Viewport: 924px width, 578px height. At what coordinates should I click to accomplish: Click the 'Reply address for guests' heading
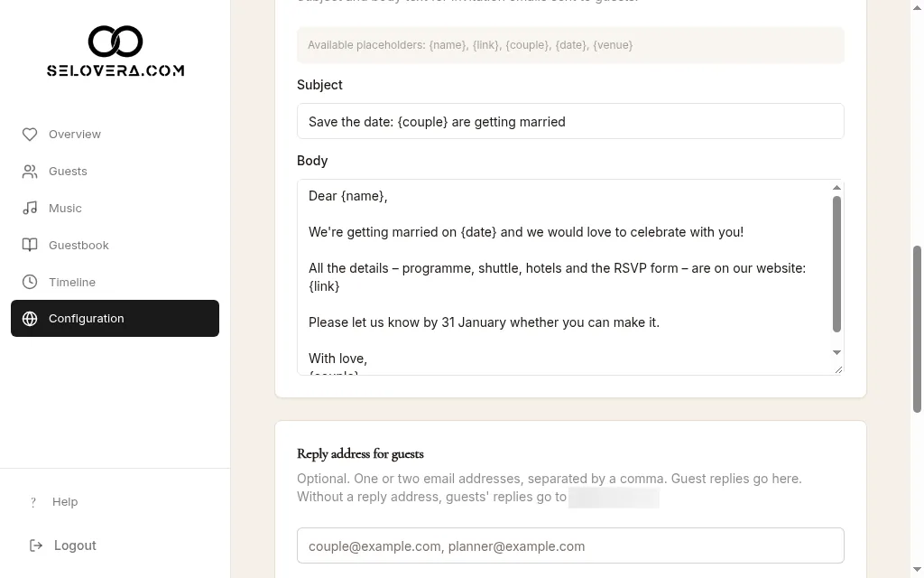coord(360,454)
